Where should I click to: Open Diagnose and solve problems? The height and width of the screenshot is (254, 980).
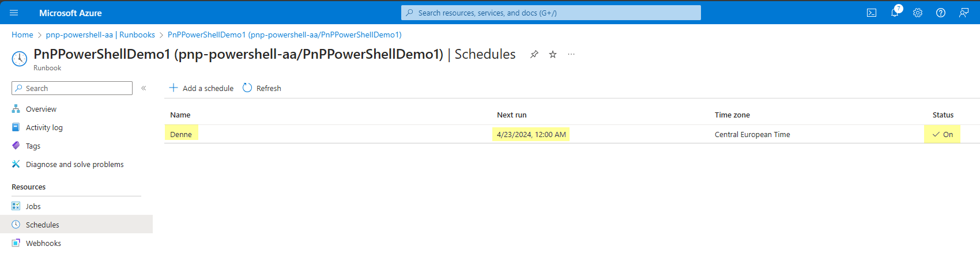point(76,164)
